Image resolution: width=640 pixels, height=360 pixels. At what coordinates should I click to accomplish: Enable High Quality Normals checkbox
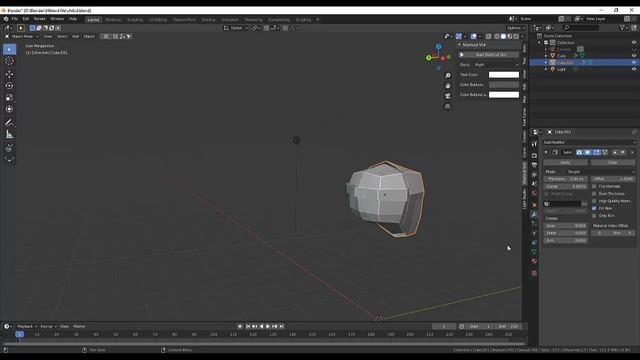click(594, 201)
